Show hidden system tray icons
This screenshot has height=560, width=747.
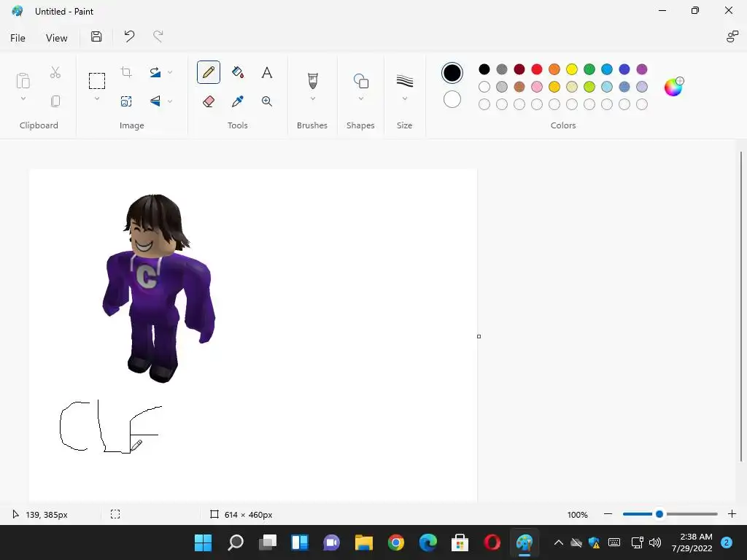point(558,542)
